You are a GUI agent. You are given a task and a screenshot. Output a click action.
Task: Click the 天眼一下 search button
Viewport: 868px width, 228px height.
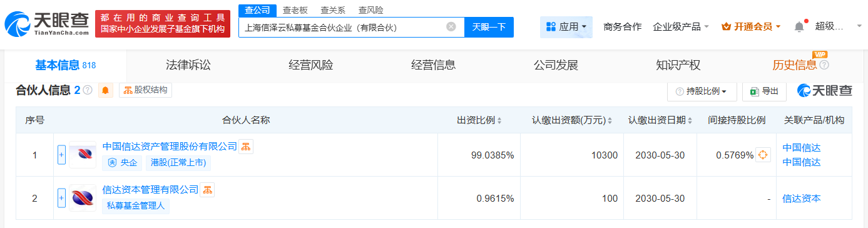click(489, 27)
